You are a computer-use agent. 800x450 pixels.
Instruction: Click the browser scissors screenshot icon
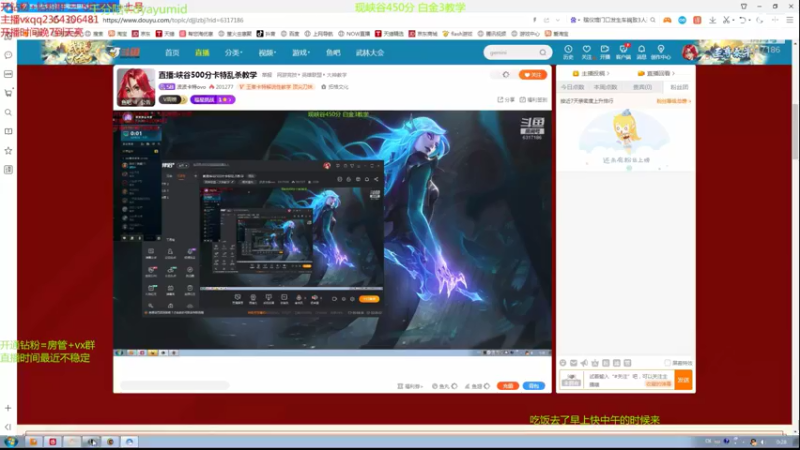(x=726, y=20)
